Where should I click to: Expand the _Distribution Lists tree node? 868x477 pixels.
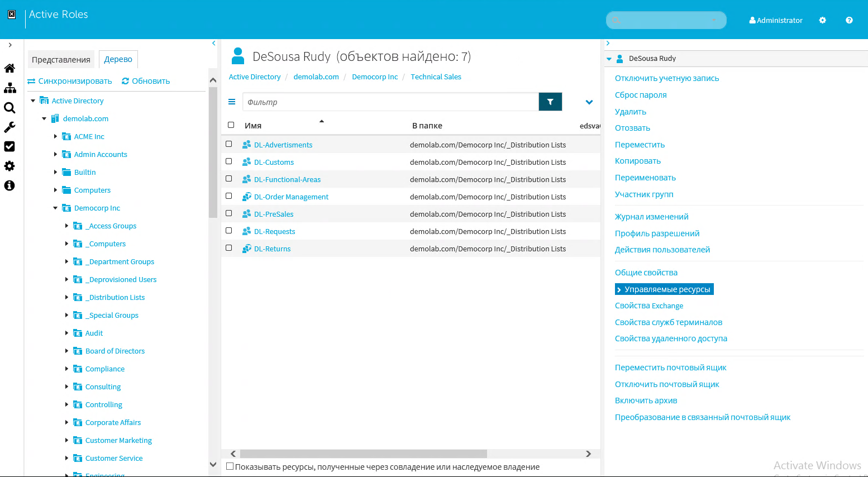coord(66,297)
